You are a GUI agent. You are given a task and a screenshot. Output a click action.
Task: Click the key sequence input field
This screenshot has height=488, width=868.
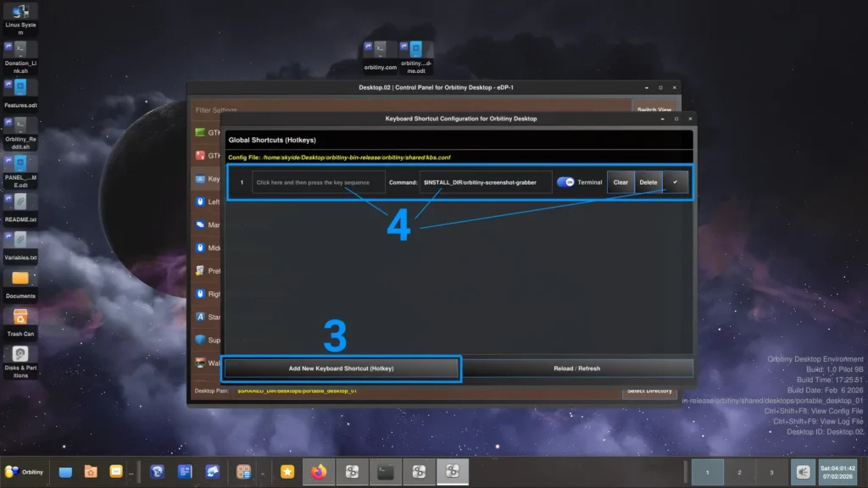click(318, 182)
